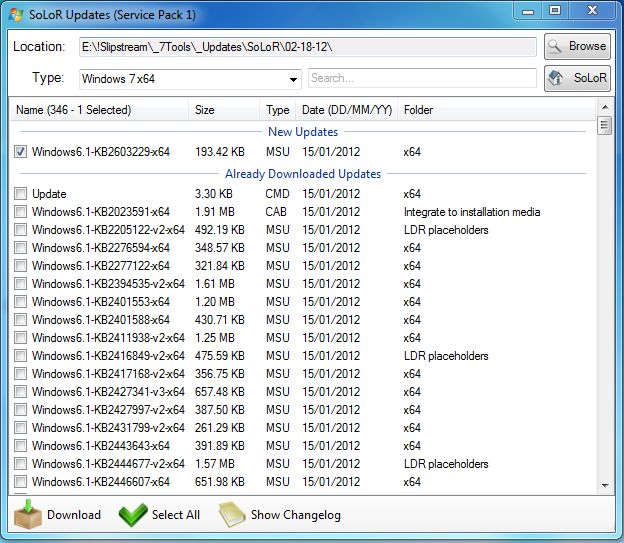This screenshot has width=624, height=543.
Task: Click the 'Already Downloaded Updates' group header
Action: tap(303, 174)
